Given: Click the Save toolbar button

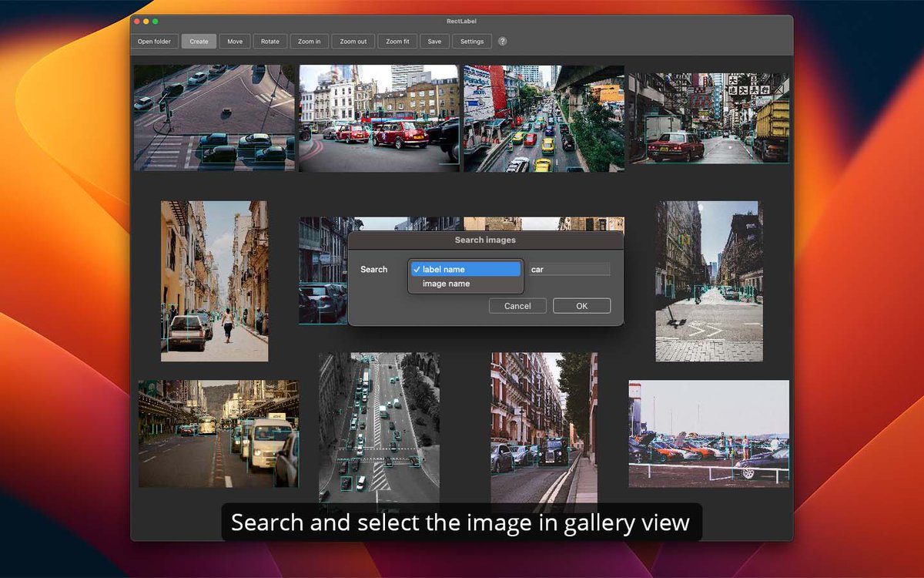Looking at the screenshot, I should [434, 42].
